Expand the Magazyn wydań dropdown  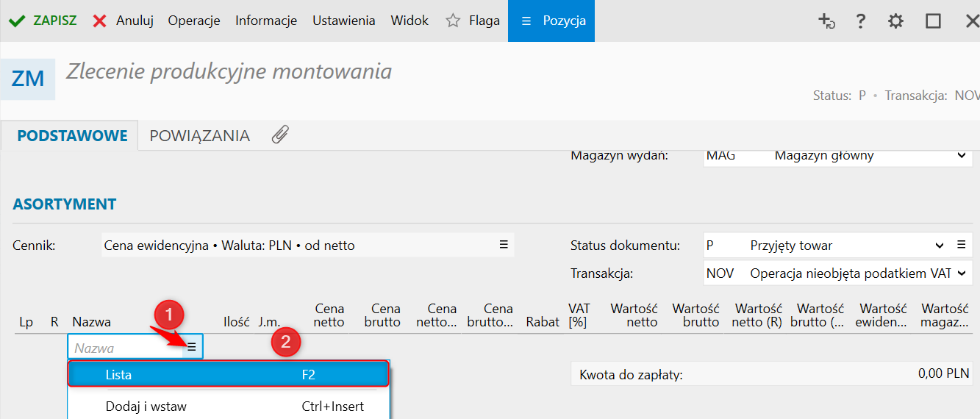pos(962,156)
